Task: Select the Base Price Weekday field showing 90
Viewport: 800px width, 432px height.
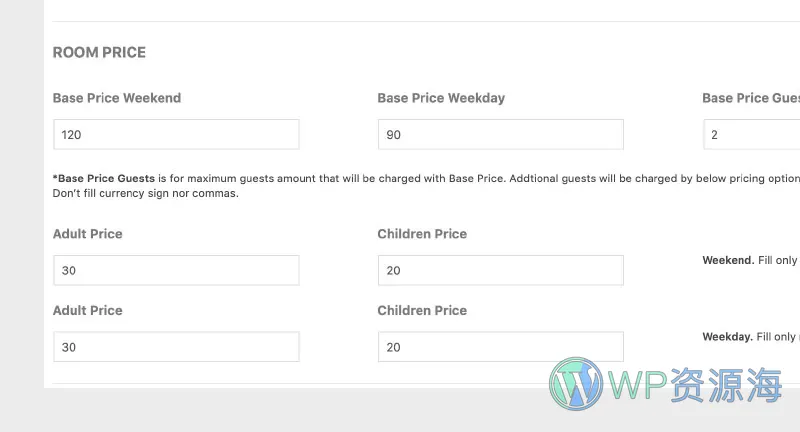Action: 501,135
